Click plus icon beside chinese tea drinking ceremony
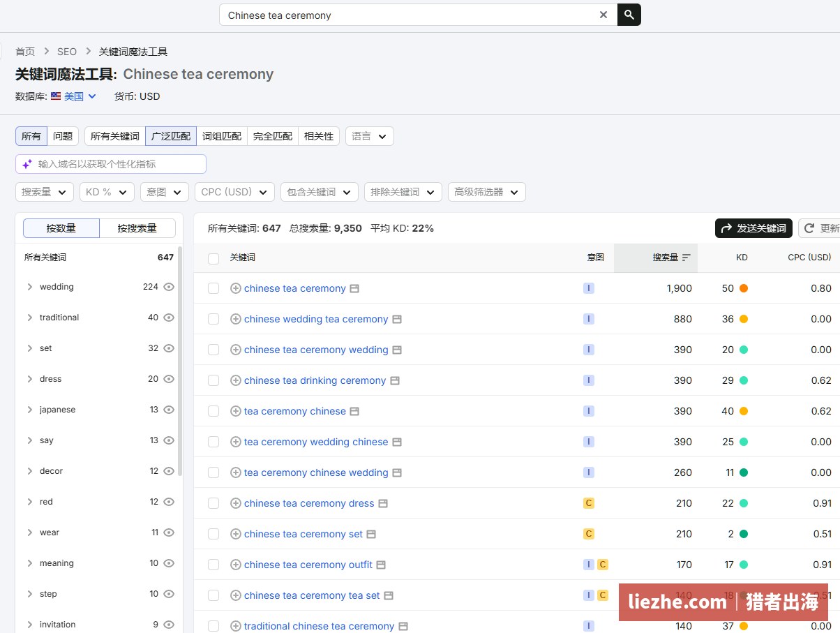Image resolution: width=840 pixels, height=633 pixels. [236, 380]
